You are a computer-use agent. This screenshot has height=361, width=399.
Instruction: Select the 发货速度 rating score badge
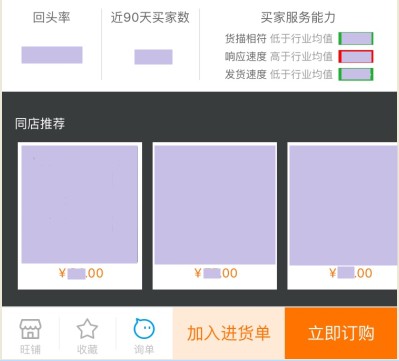[x=356, y=74]
